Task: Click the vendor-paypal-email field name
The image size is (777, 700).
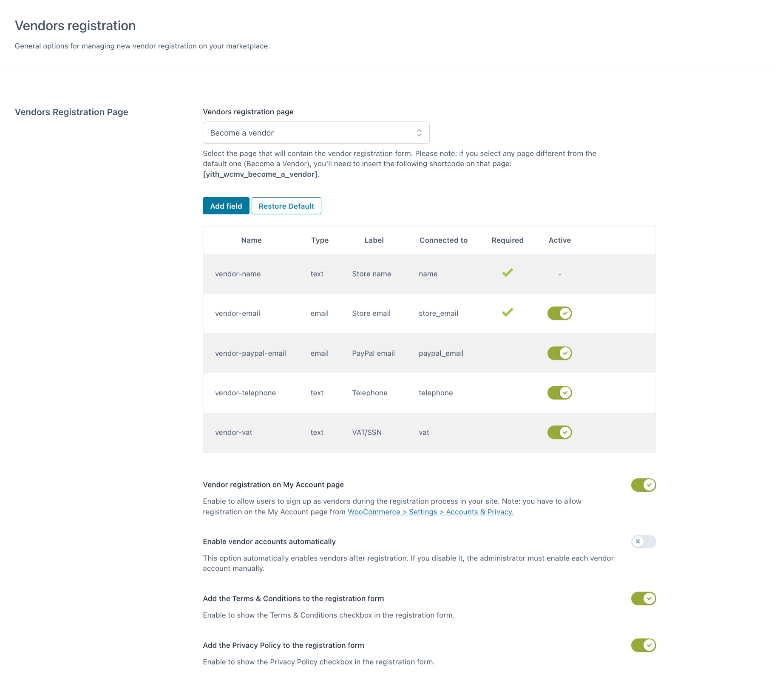Action: click(250, 353)
